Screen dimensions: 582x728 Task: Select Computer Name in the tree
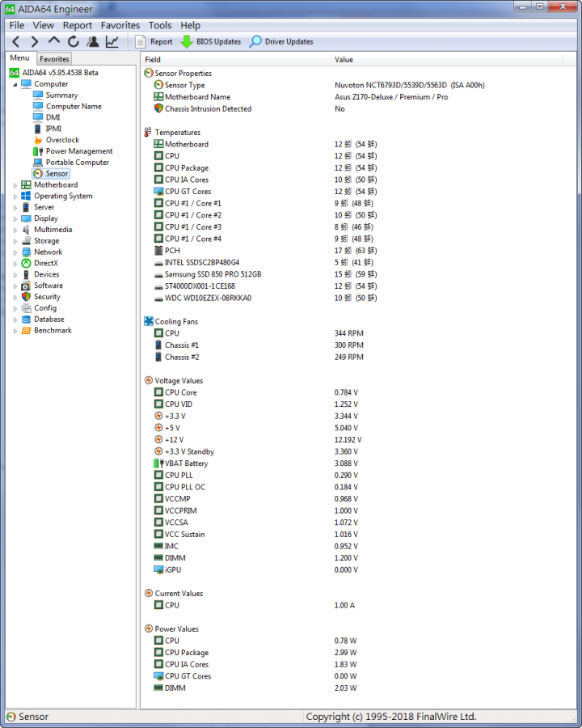pyautogui.click(x=74, y=106)
